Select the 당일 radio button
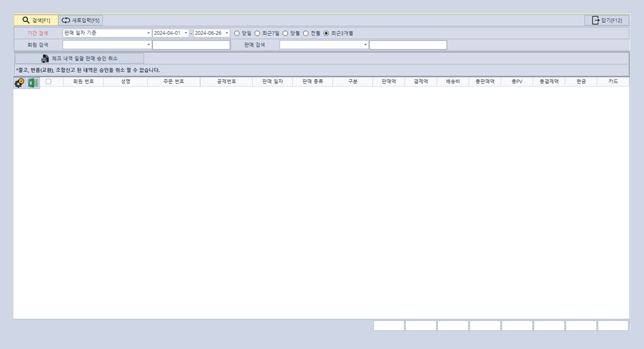This screenshot has width=644, height=349. [237, 33]
